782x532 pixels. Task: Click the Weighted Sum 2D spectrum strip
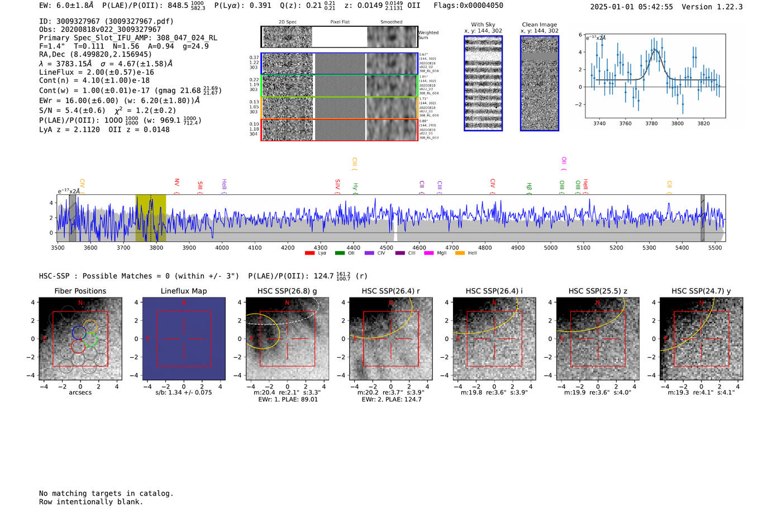(339, 37)
